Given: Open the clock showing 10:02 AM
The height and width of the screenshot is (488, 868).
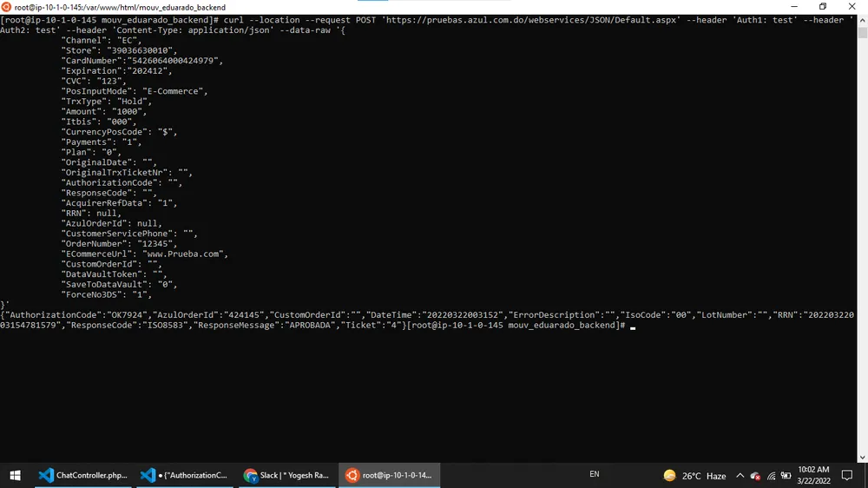Looking at the screenshot, I should click(813, 475).
